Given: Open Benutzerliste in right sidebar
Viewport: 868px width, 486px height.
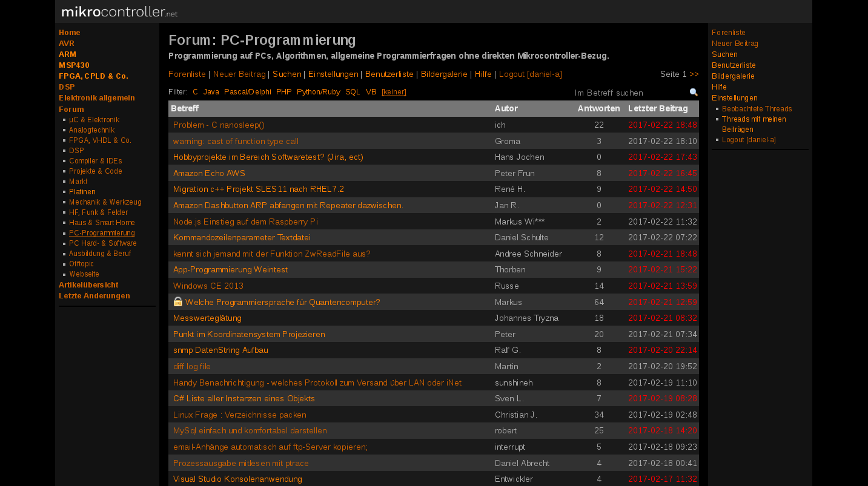Looking at the screenshot, I should pyautogui.click(x=734, y=65).
